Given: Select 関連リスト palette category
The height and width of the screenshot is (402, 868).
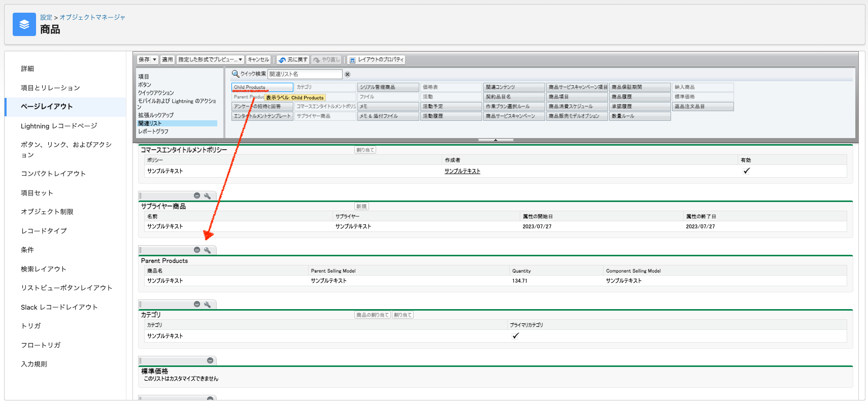Looking at the screenshot, I should click(177, 123).
